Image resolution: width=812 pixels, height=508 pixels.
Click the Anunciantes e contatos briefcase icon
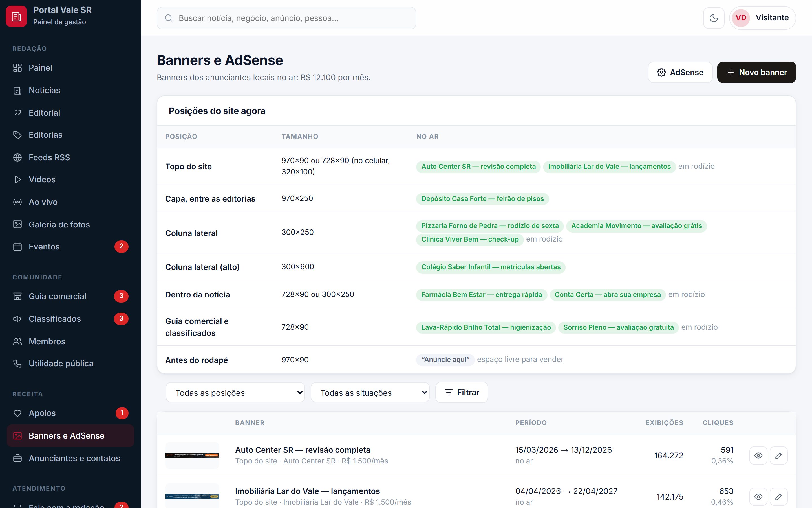pos(17,458)
